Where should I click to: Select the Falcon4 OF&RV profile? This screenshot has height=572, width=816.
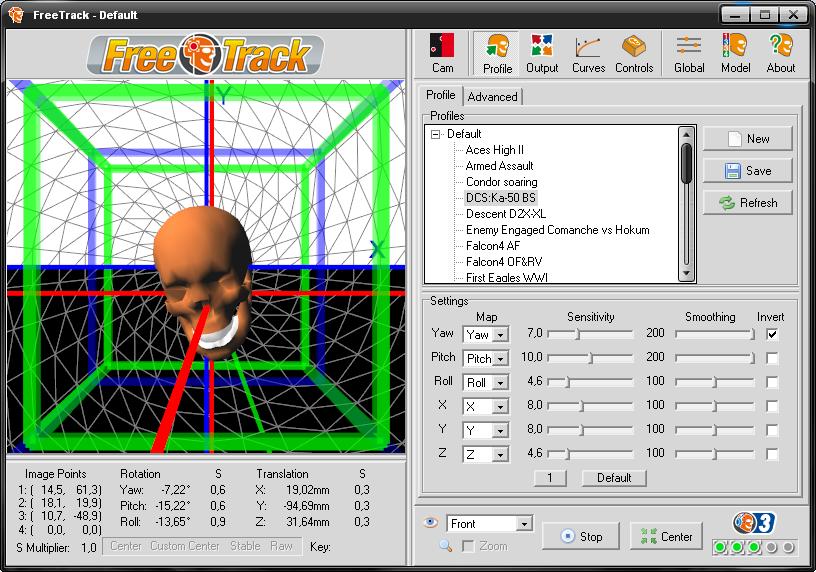pos(503,262)
